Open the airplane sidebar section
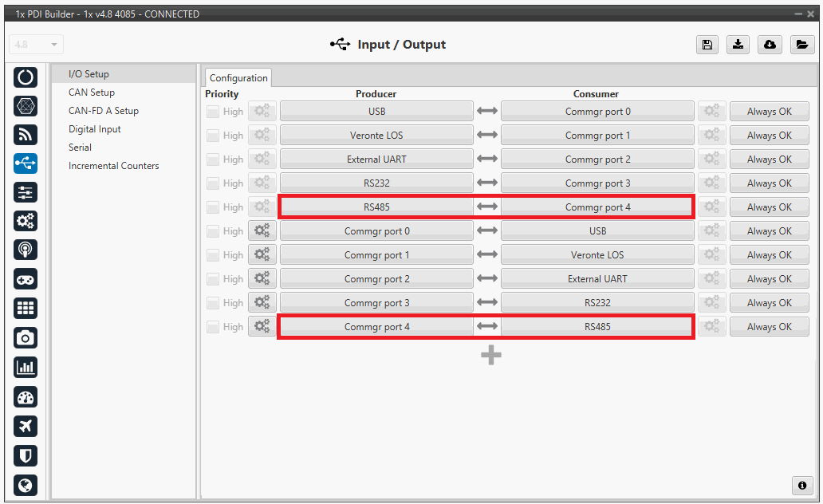823x504 pixels. [x=26, y=427]
